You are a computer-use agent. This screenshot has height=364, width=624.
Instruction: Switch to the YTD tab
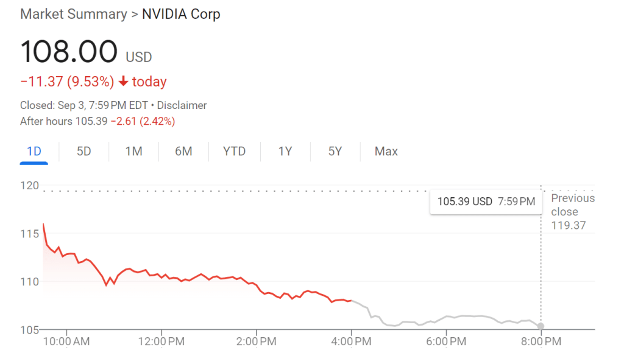point(235,151)
